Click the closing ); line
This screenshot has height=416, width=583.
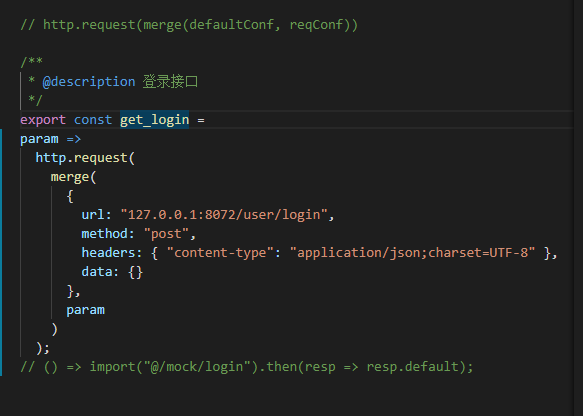click(x=43, y=348)
